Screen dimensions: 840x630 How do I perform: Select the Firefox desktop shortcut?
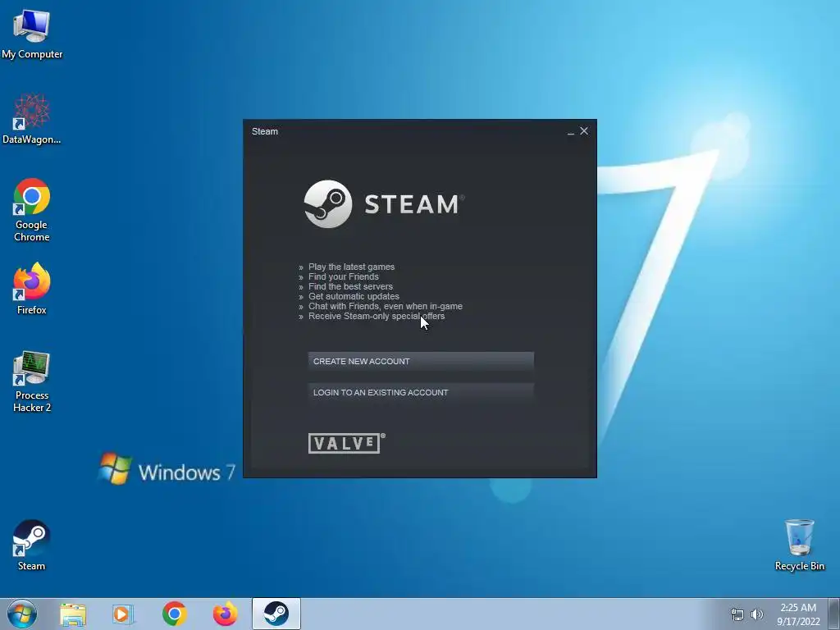click(32, 289)
